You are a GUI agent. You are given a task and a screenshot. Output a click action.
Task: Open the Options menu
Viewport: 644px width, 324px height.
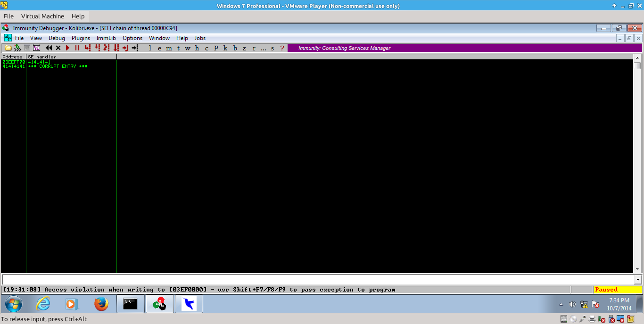(x=132, y=38)
